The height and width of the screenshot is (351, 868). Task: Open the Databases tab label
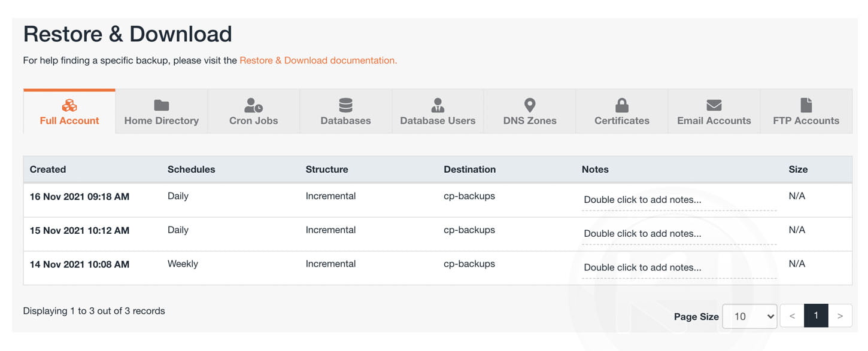pyautogui.click(x=345, y=121)
